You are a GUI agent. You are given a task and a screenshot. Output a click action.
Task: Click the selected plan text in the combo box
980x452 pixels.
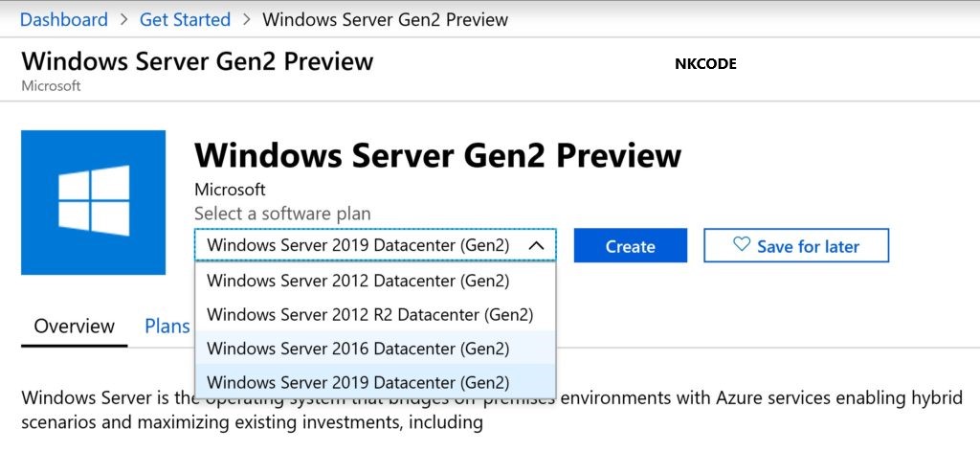tap(358, 246)
